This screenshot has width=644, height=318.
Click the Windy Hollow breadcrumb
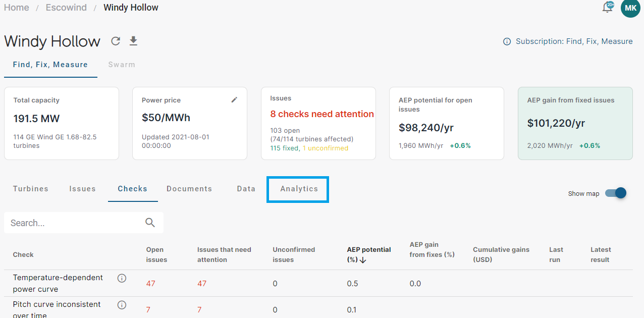point(131,8)
